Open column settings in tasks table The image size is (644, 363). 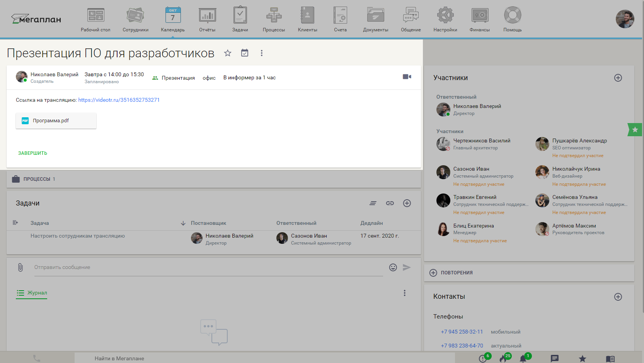click(x=15, y=223)
